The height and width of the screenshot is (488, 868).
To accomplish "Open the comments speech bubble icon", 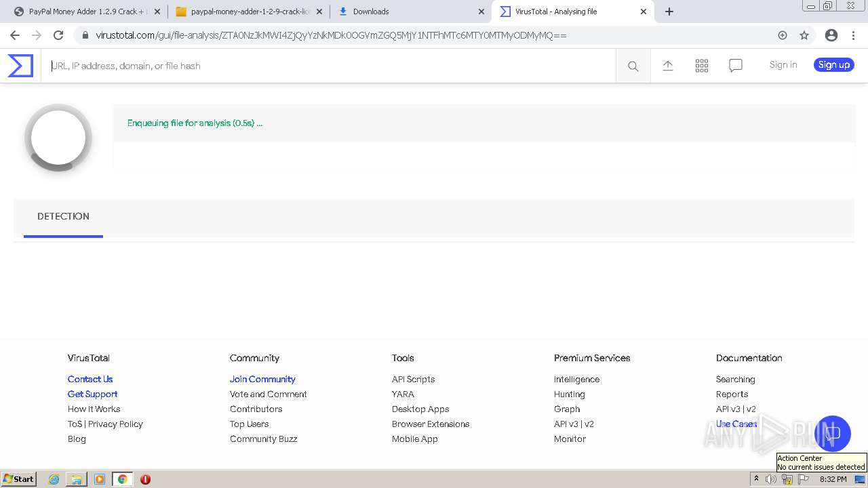I will tap(736, 65).
